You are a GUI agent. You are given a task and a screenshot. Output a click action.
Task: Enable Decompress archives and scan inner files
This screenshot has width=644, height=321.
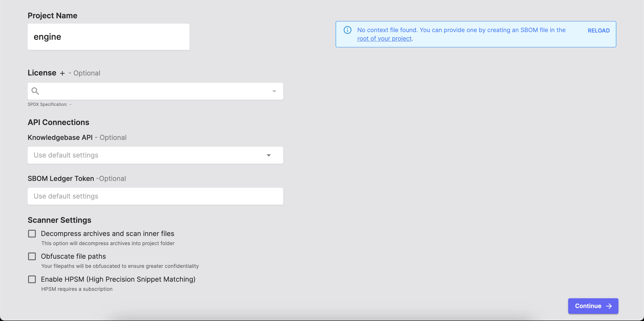(x=32, y=233)
